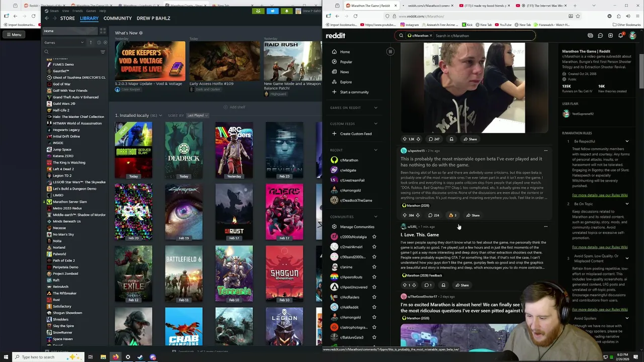This screenshot has height=362, width=644.
Task: Switch Steam library to grid view icon
Action: click(103, 31)
